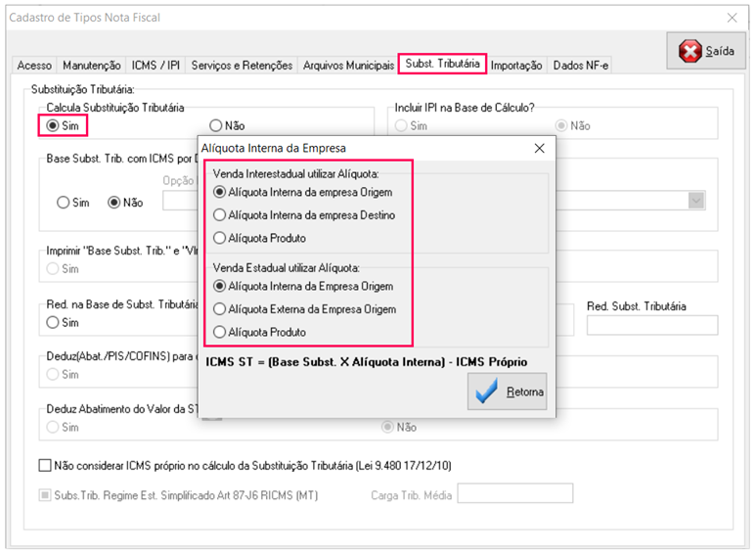Screen dimensions: 756x556
Task: Open the ICMS / IPI tab
Action: coord(156,66)
